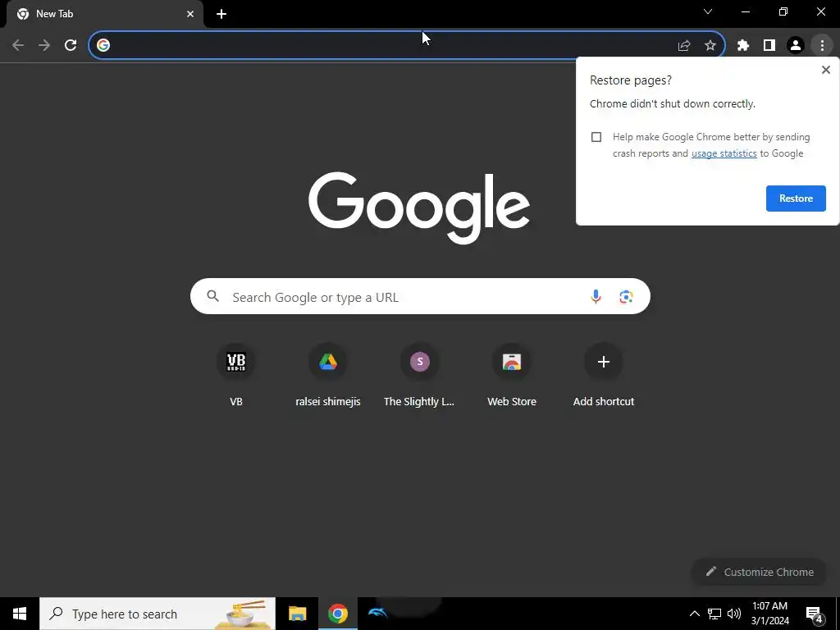The width and height of the screenshot is (840, 630).
Task: Search by image with Lens icon
Action: (626, 296)
